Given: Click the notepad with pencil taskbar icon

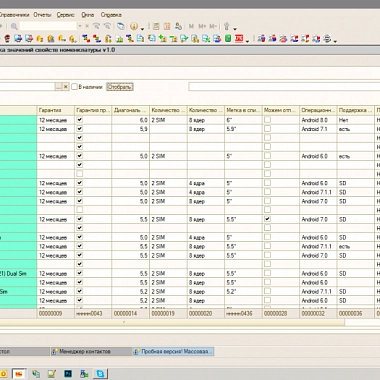Looking at the screenshot, I should click(52, 374).
